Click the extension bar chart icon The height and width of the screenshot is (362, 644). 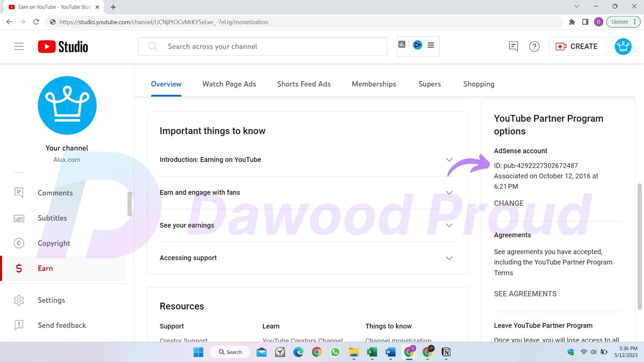point(402,45)
